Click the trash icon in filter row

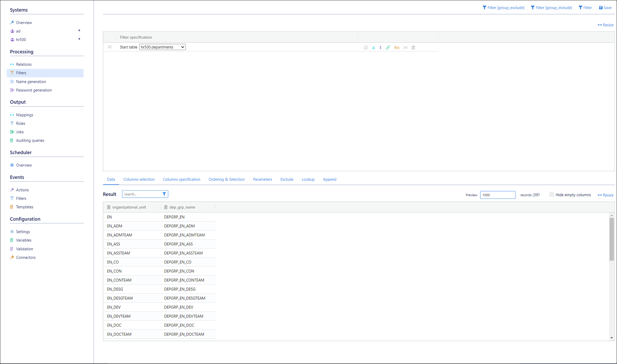coord(413,48)
